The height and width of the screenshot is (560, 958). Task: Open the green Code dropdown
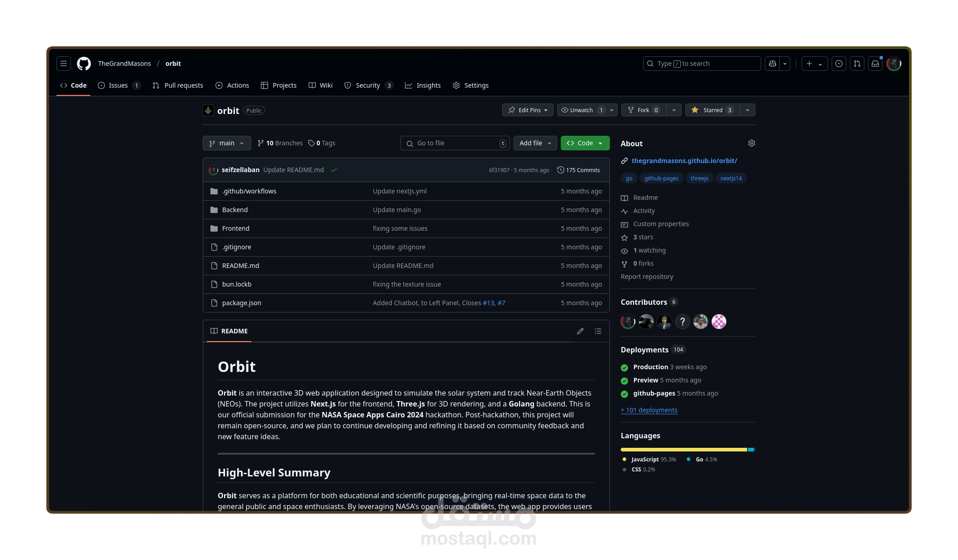click(x=585, y=143)
